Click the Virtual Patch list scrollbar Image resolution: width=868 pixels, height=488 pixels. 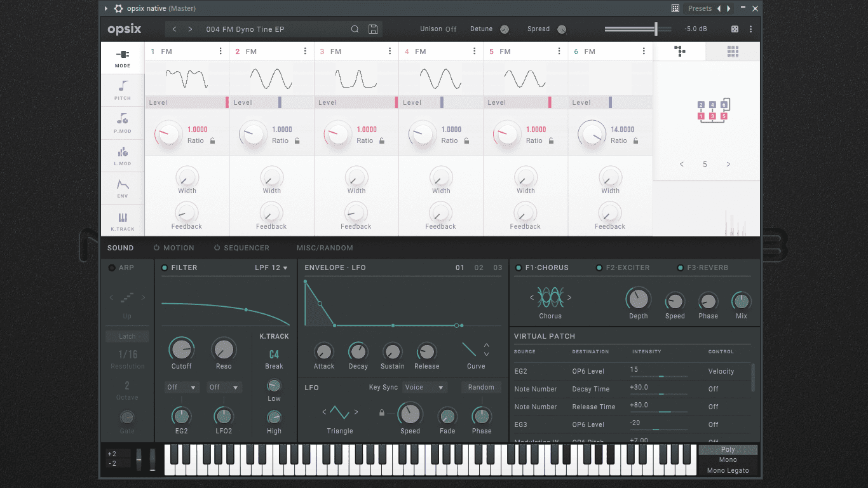click(x=754, y=377)
